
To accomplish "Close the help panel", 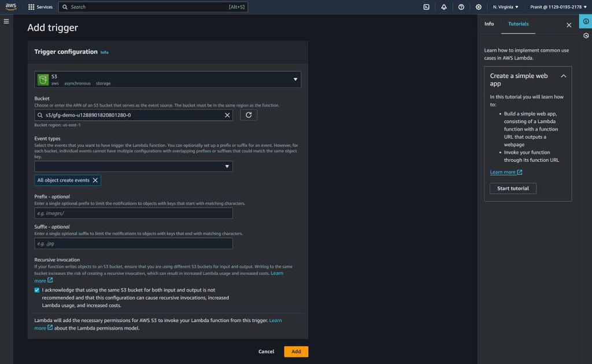I will pyautogui.click(x=569, y=25).
